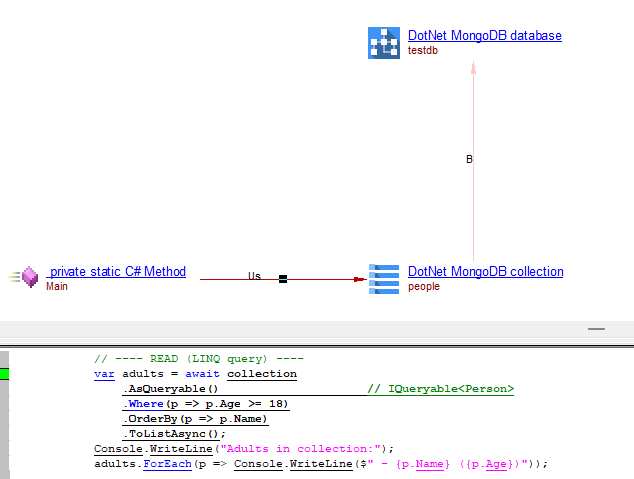Viewport: 634px width, 479px height.
Task: Click the green marker in the code gutter
Action: pos(4,374)
